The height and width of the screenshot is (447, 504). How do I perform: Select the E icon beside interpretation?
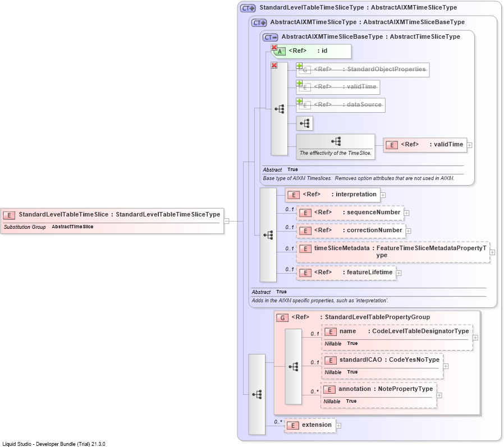[294, 195]
